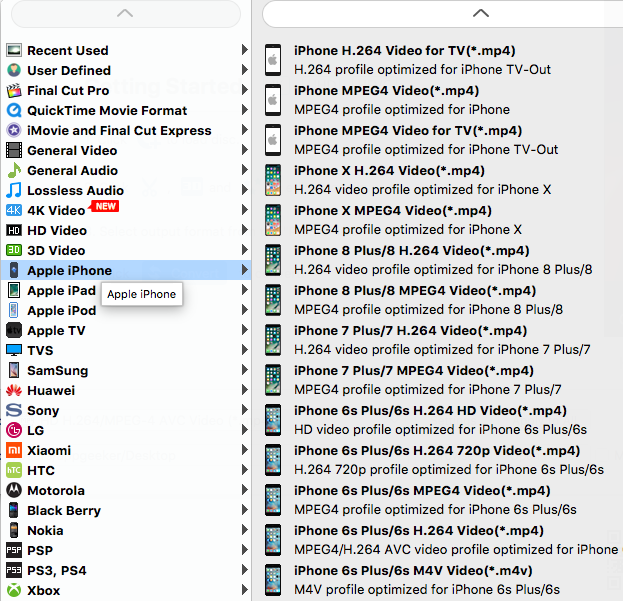Expand the SamSung submenu arrow
Screen dimensions: 623x601
[245, 371]
